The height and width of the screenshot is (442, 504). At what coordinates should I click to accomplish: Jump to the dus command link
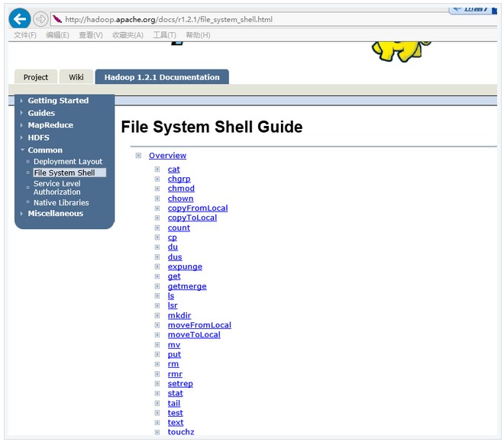(175, 257)
